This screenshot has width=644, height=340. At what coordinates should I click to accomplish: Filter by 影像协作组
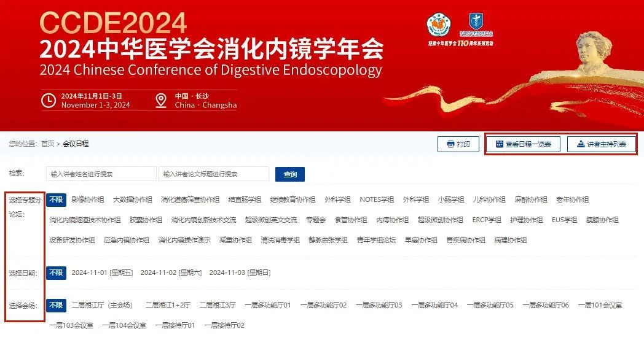88,199
